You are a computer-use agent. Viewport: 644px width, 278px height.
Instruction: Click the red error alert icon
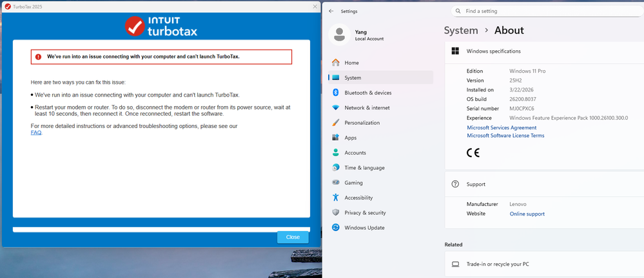[x=38, y=57]
